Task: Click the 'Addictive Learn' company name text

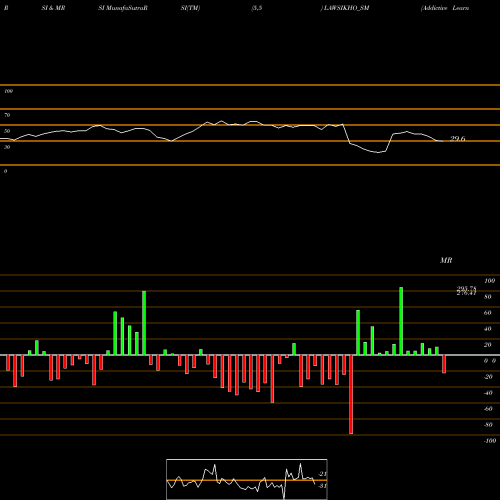Action: 445,8
